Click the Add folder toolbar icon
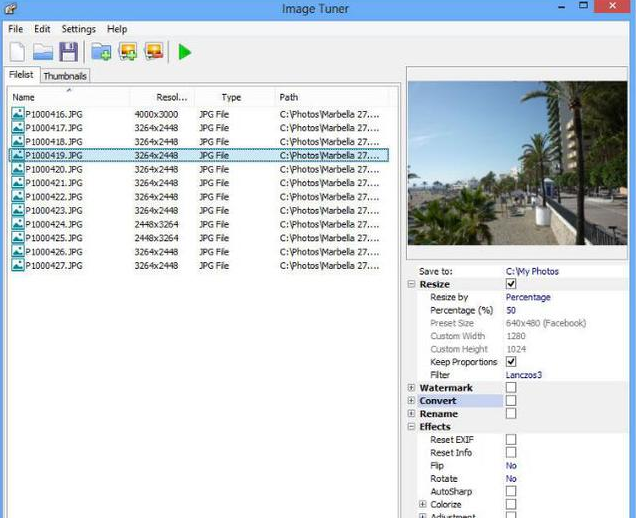This screenshot has width=636, height=525. 101,52
